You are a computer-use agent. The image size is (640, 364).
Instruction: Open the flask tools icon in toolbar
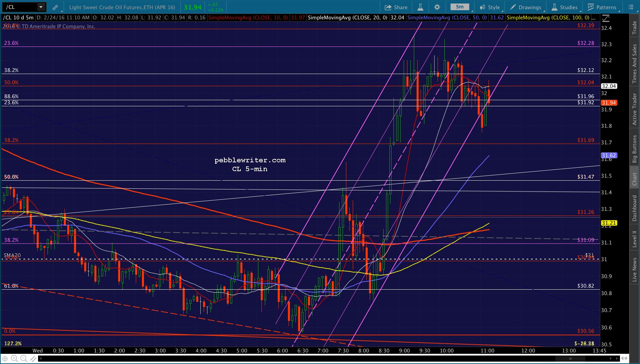tap(420, 7)
